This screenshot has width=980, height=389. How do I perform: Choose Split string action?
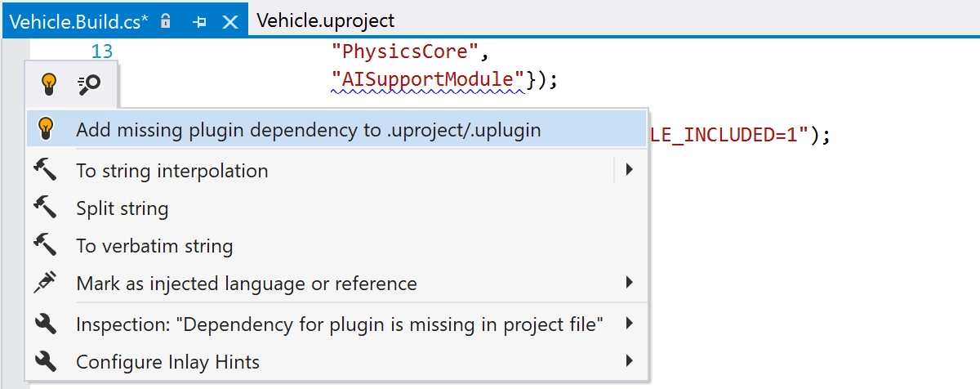click(337, 208)
